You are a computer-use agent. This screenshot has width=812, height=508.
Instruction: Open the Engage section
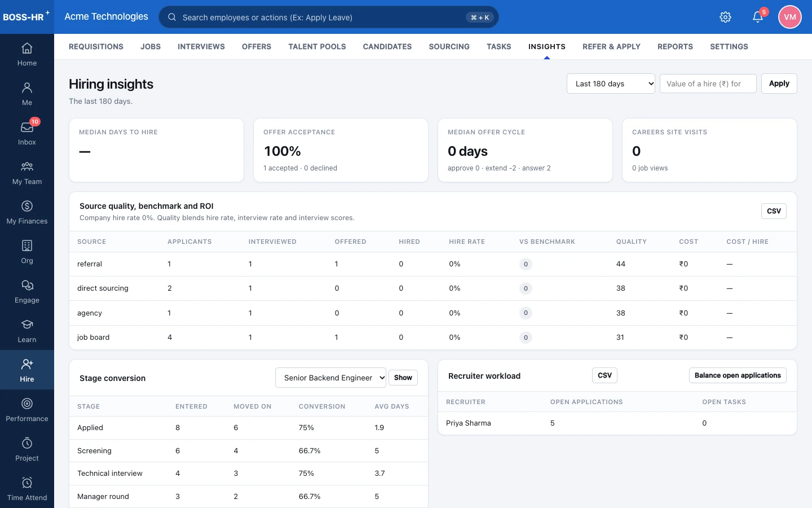click(27, 292)
